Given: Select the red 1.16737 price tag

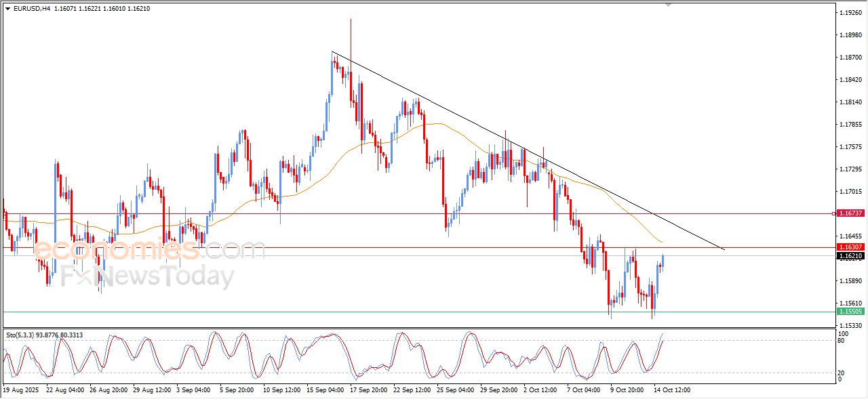Looking at the screenshot, I should click(850, 213).
